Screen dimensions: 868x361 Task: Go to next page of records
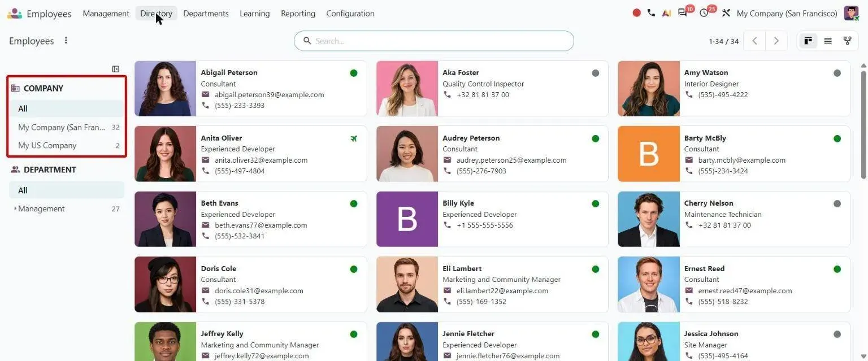[776, 41]
